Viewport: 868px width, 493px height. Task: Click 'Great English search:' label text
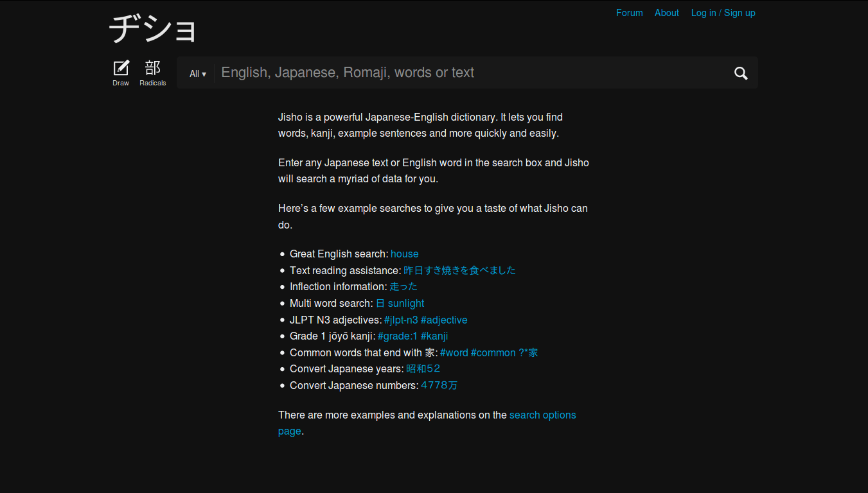pyautogui.click(x=339, y=254)
